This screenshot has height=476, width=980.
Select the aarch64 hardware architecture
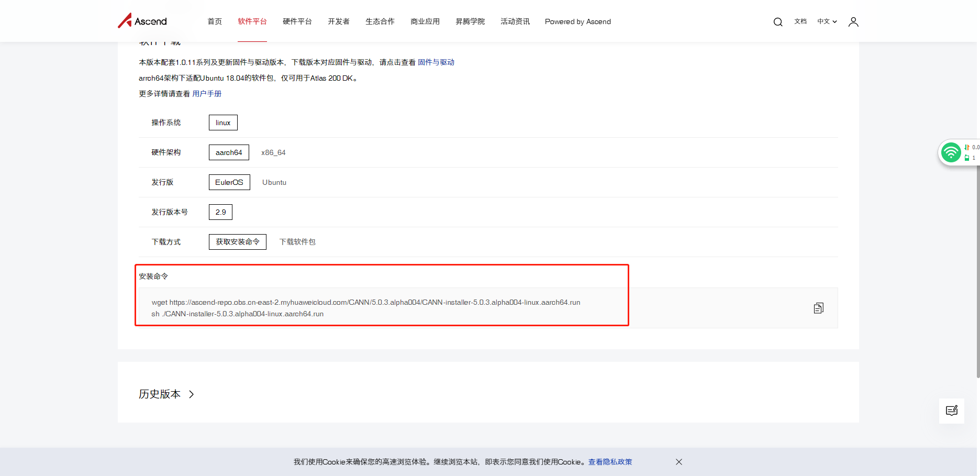tap(229, 152)
